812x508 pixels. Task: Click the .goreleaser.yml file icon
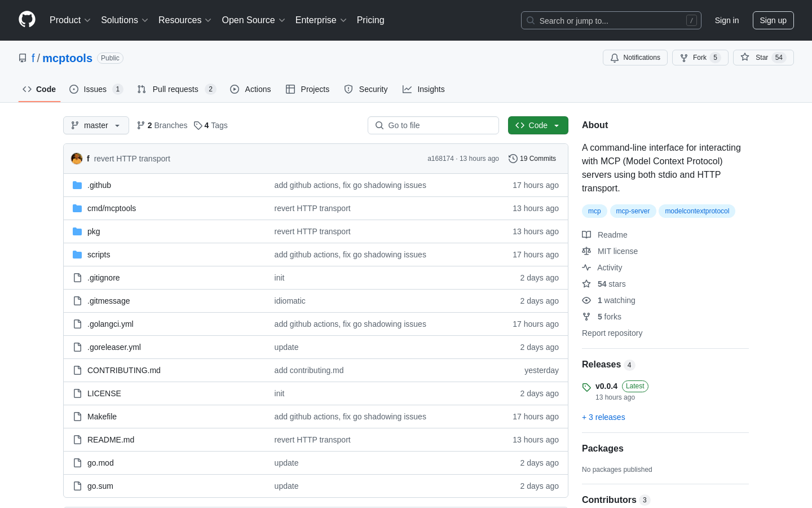pyautogui.click(x=77, y=347)
